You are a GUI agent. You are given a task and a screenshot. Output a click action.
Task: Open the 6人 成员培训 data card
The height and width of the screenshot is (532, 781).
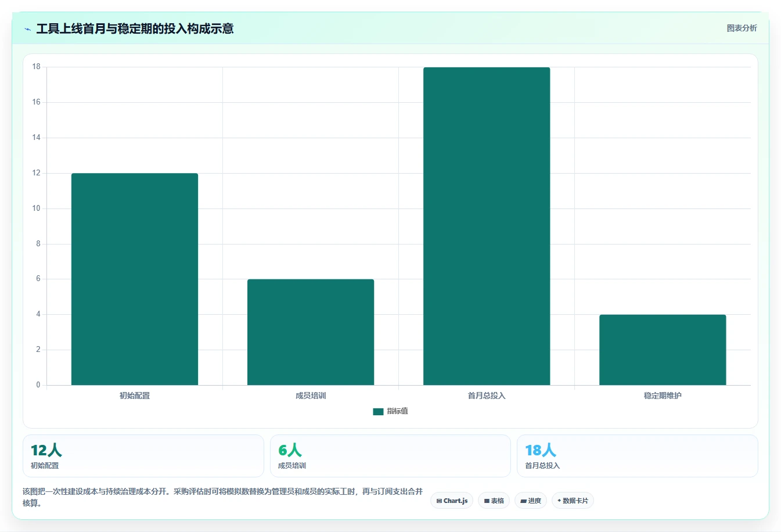click(x=390, y=456)
